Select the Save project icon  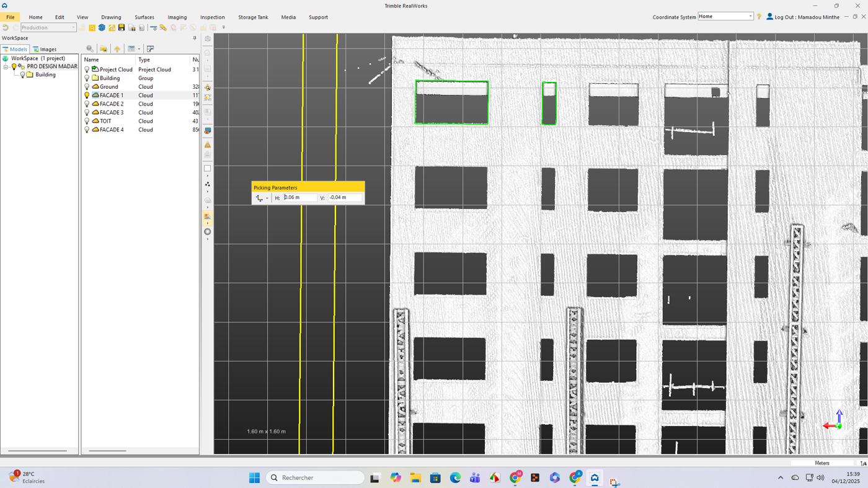click(x=122, y=27)
